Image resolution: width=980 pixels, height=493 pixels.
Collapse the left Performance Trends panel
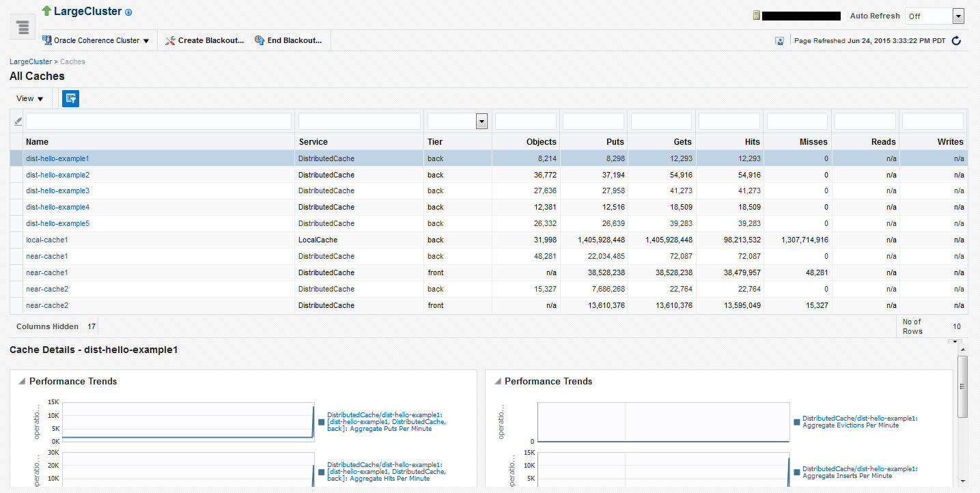coord(21,381)
